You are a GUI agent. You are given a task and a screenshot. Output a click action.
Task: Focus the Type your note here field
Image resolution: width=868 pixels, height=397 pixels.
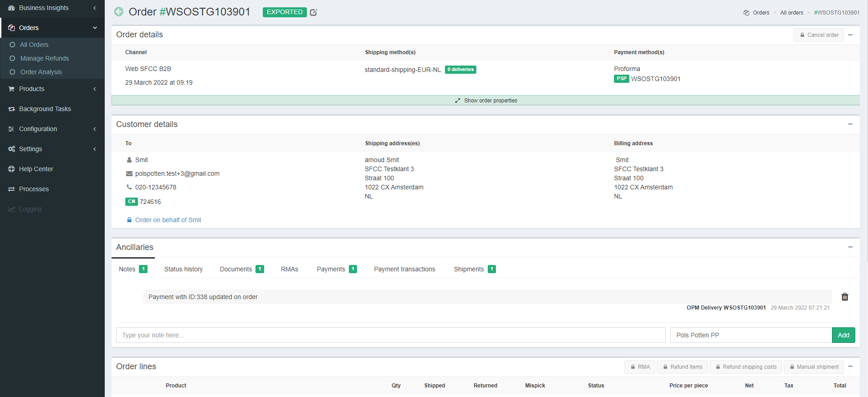click(390, 335)
